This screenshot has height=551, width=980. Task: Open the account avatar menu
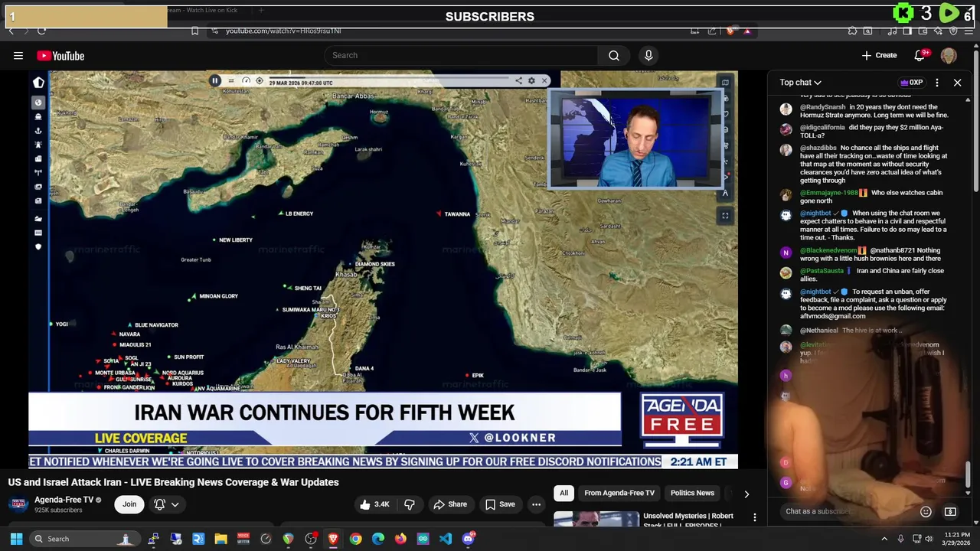[x=949, y=55]
